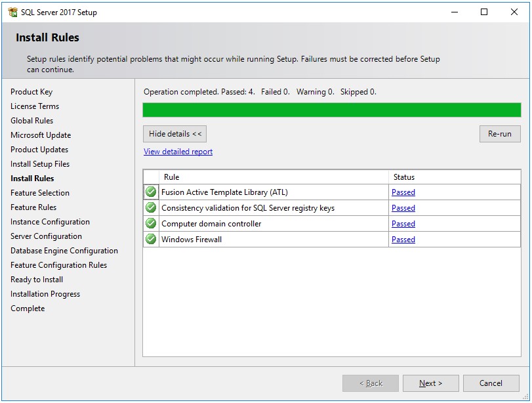Screen dimensions: 532x403
Task: Click Passed link for Computer domain controller rule
Action: pyautogui.click(x=403, y=224)
